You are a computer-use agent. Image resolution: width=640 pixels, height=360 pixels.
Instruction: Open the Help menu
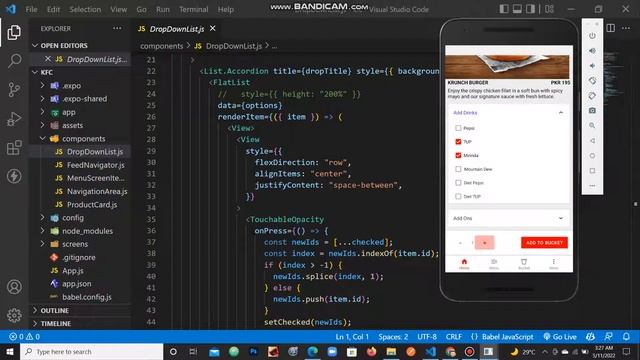click(226, 9)
